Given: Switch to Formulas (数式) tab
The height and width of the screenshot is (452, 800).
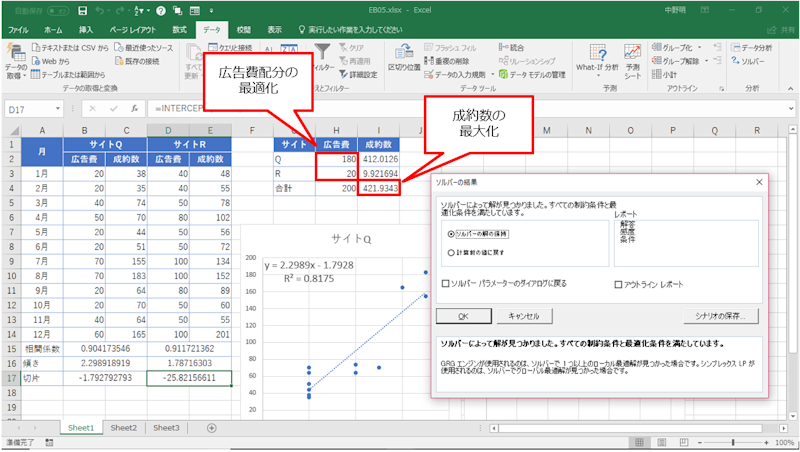Looking at the screenshot, I should click(180, 30).
